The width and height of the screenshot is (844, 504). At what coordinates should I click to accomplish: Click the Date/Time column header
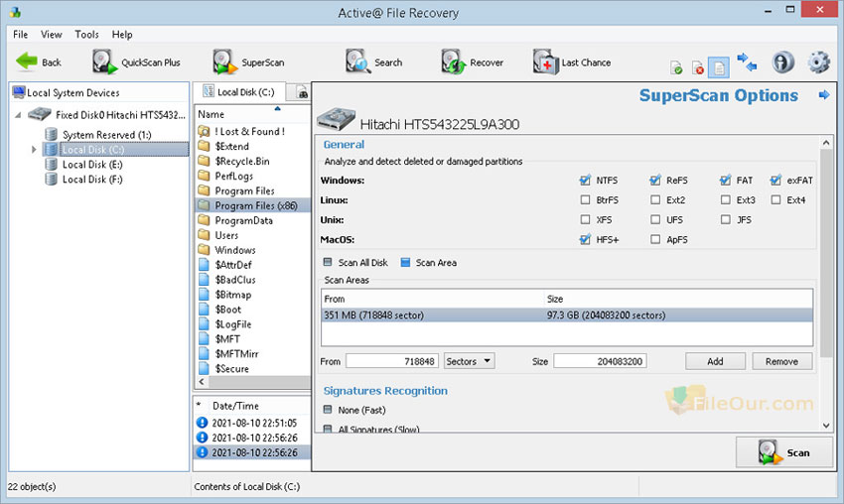coord(235,406)
